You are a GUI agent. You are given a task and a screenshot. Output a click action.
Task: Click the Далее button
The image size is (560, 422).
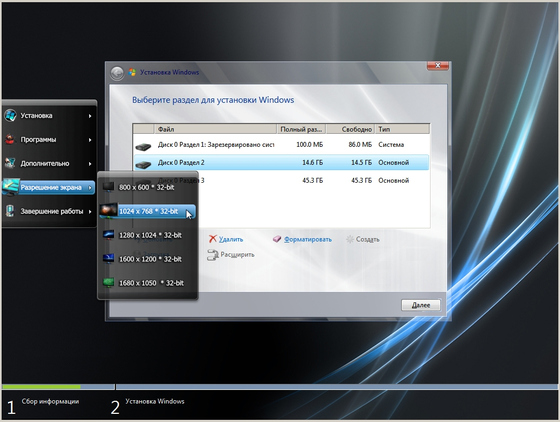pyautogui.click(x=421, y=305)
